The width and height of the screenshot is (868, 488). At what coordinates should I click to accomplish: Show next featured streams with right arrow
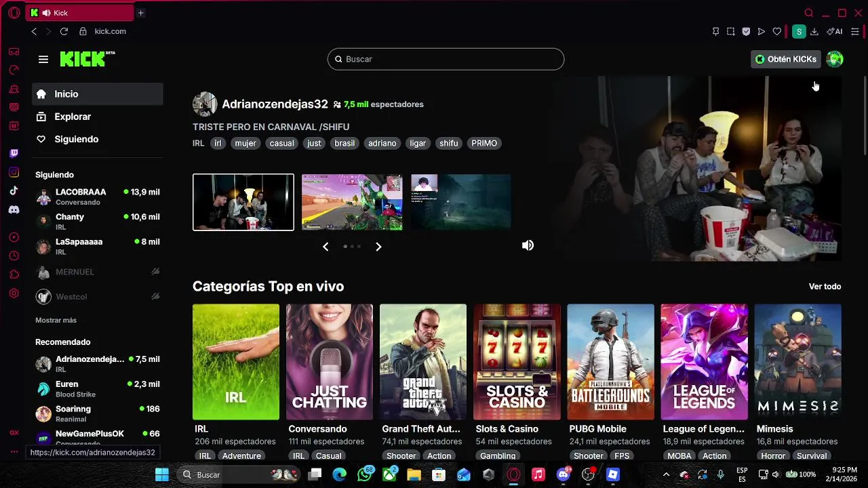click(378, 247)
